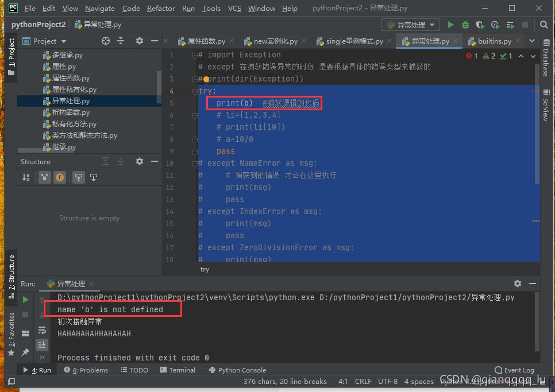The image size is (555, 392).
Task: Sort structure alphabetically
Action: click(x=26, y=177)
